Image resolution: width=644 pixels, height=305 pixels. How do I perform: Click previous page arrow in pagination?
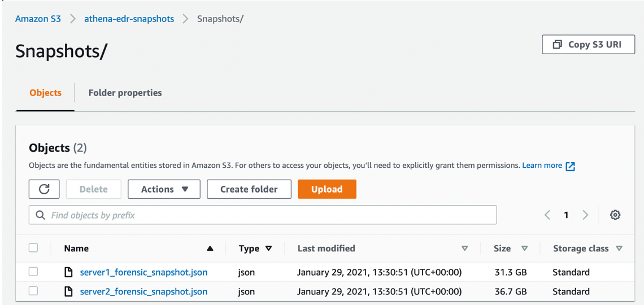point(547,215)
